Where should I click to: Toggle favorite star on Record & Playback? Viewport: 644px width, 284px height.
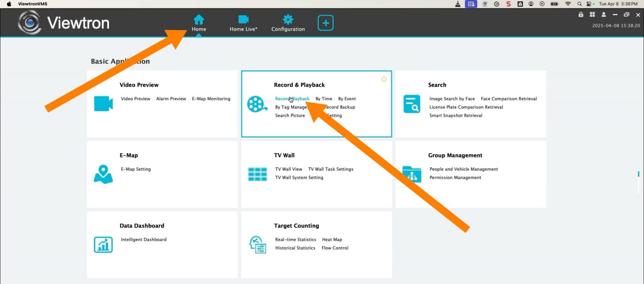[x=384, y=79]
